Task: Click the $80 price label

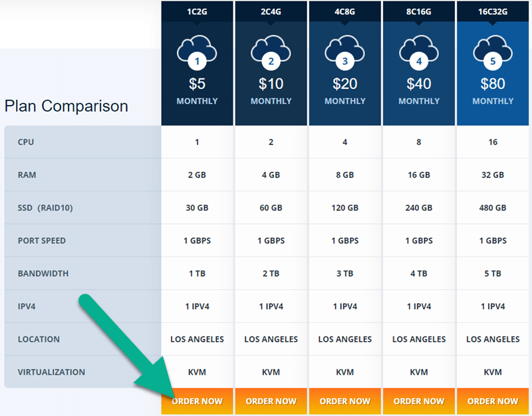Action: point(492,84)
